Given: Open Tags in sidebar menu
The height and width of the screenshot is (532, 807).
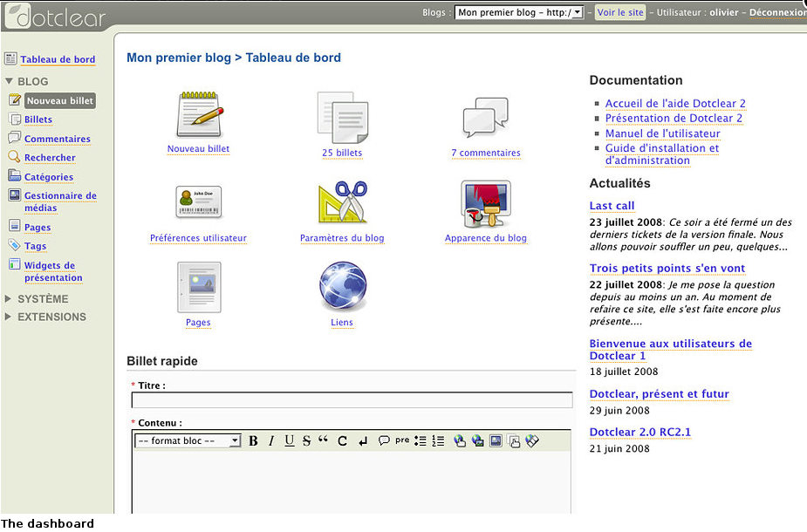Looking at the screenshot, I should [x=35, y=246].
